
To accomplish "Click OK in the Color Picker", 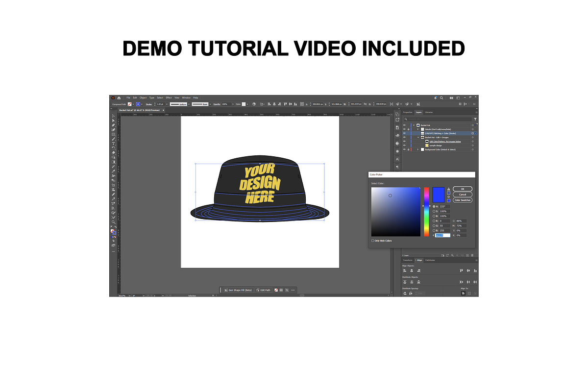I will [463, 189].
